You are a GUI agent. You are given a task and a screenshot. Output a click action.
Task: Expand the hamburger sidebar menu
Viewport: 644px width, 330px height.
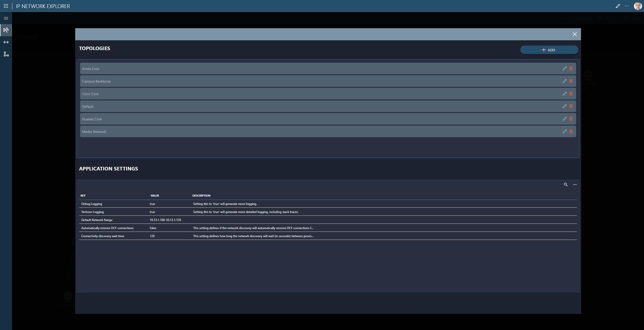click(x=6, y=18)
